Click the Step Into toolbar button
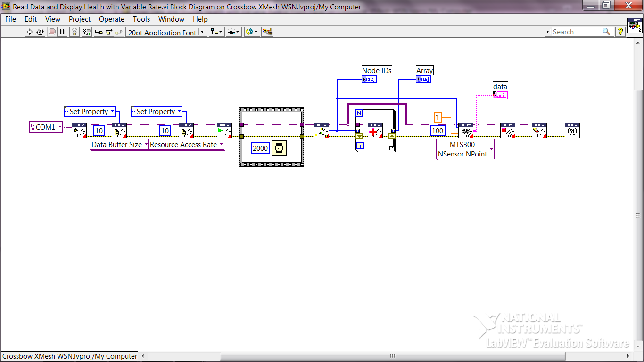The image size is (644, 362). point(99,32)
